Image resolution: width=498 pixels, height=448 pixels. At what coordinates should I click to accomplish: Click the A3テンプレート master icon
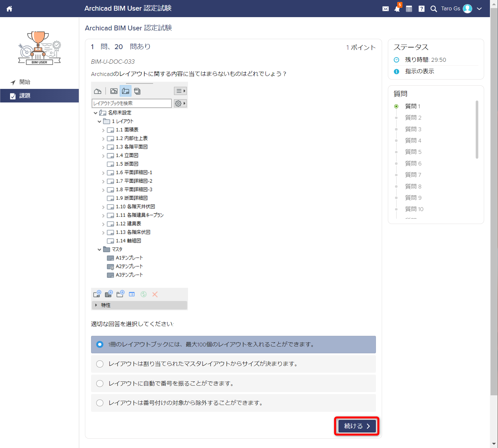tap(110, 275)
